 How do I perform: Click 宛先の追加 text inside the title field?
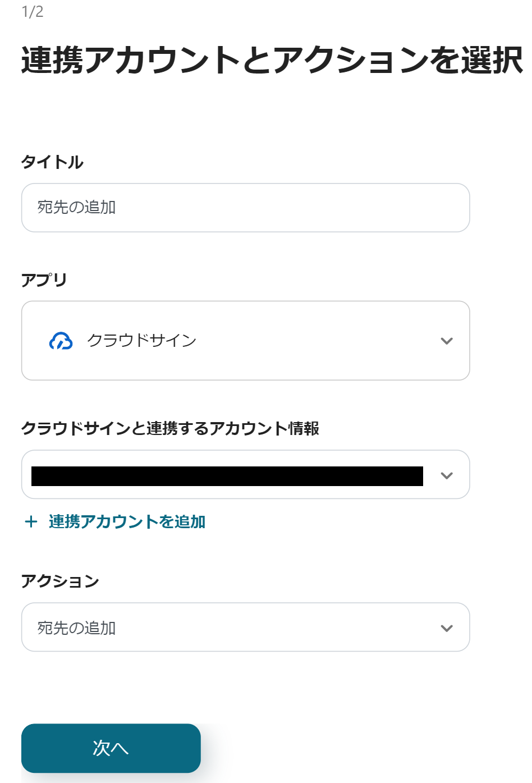[x=76, y=208]
